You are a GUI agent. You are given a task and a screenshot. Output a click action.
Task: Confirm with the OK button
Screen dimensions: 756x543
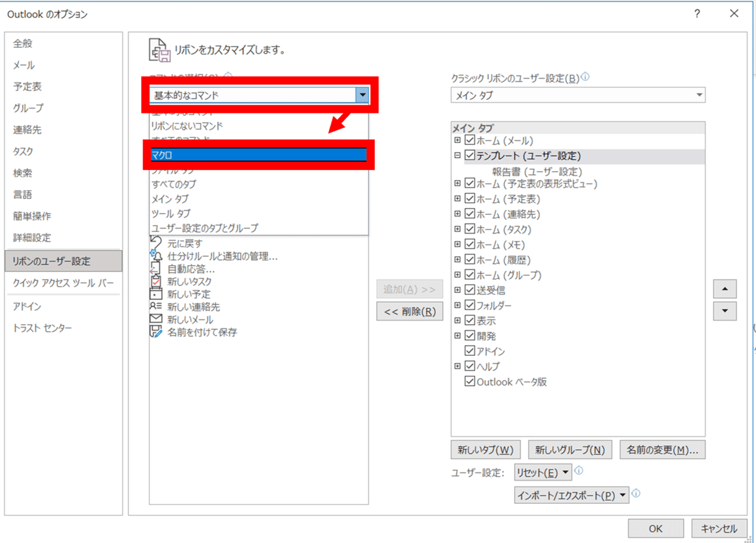coord(656,528)
